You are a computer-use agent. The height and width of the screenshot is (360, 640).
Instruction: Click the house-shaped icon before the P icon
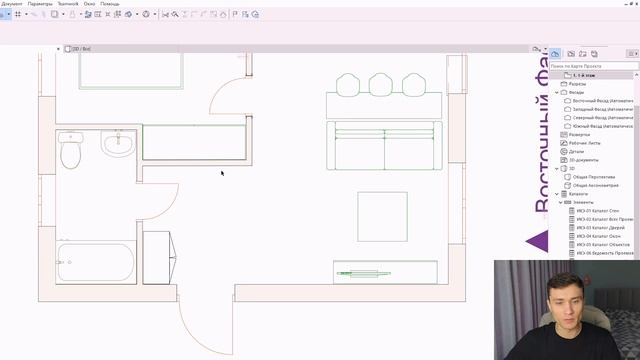[x=223, y=14]
